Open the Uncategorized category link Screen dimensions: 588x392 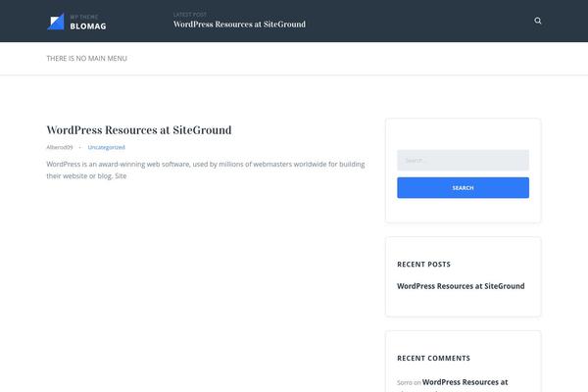[x=106, y=147]
